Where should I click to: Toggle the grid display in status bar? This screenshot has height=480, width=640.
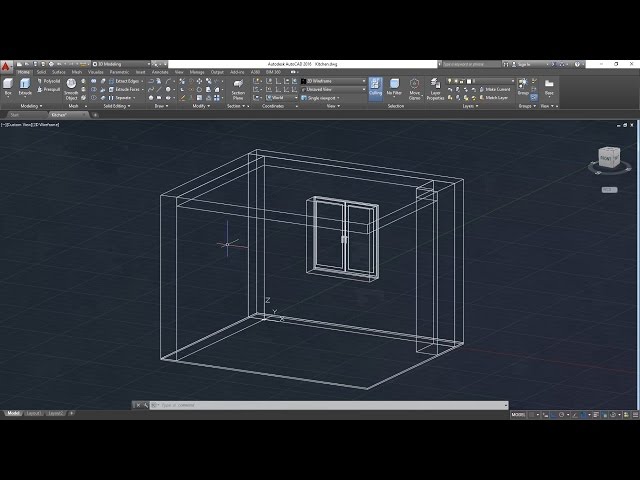(x=531, y=415)
